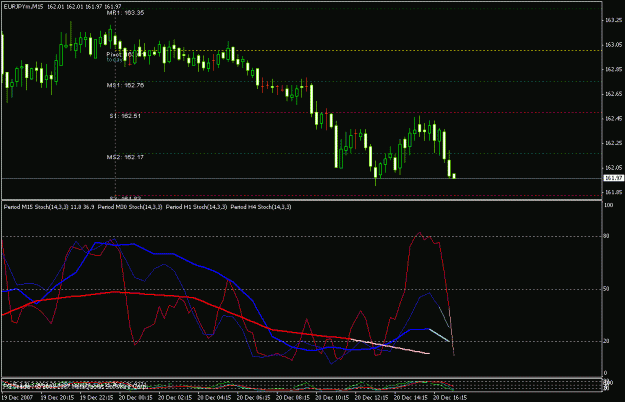Click the 20 Dec 10:15 time label
The image size is (625, 402).
332,398
